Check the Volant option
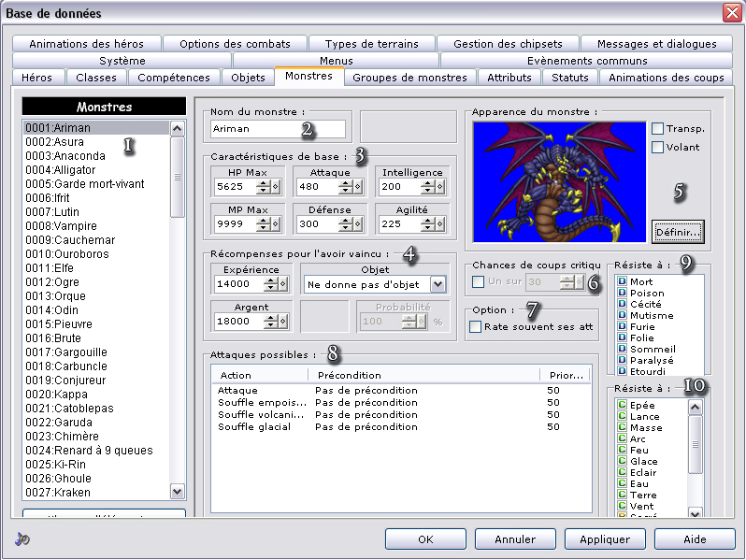746x560 pixels. [657, 147]
